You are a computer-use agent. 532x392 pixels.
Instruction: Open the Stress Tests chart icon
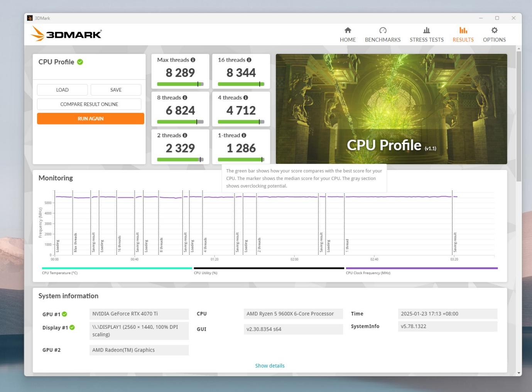coord(426,30)
